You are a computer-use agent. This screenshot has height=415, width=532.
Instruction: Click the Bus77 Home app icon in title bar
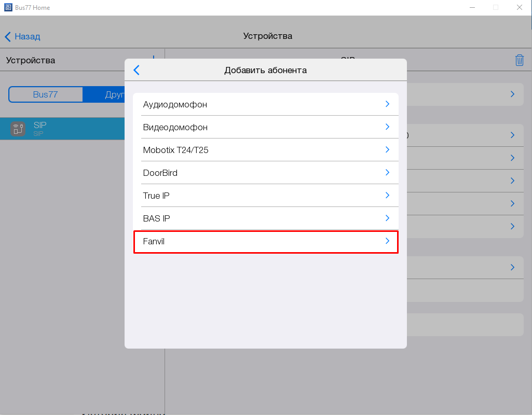coord(8,8)
